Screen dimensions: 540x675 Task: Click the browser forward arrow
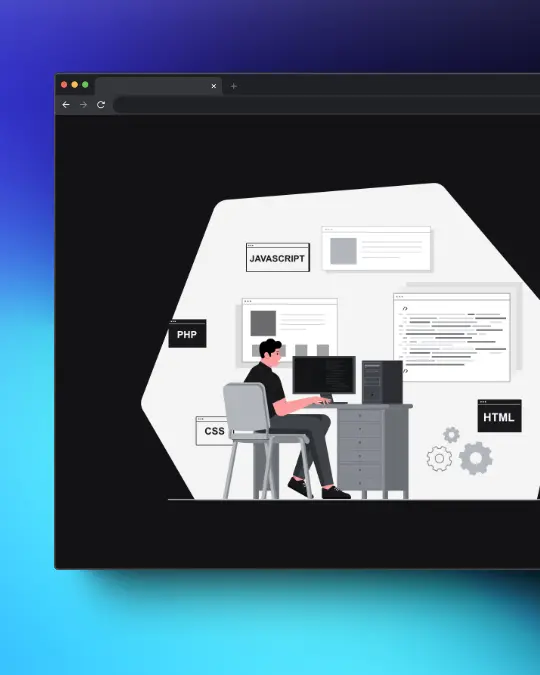(x=83, y=105)
